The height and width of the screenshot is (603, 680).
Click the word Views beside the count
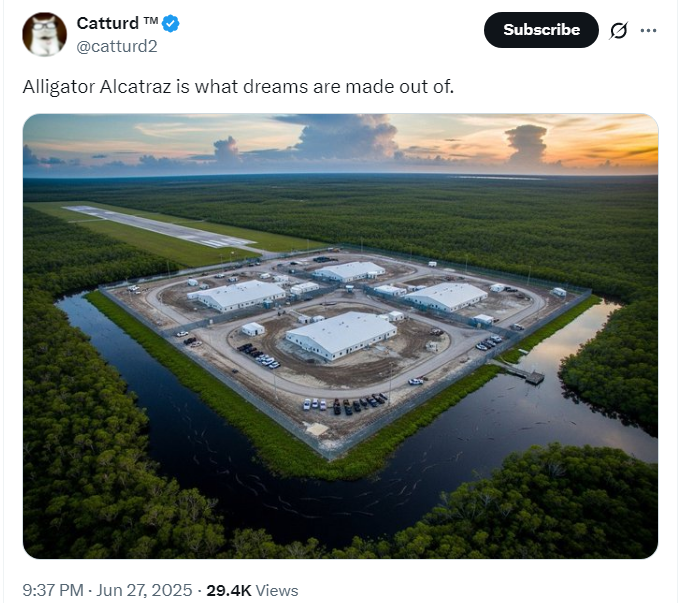pos(277,590)
